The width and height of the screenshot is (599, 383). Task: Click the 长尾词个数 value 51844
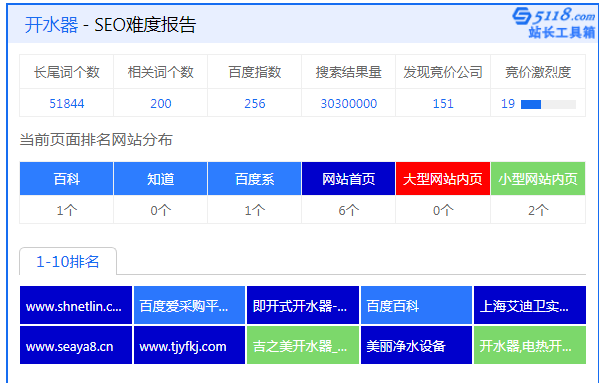click(x=66, y=103)
